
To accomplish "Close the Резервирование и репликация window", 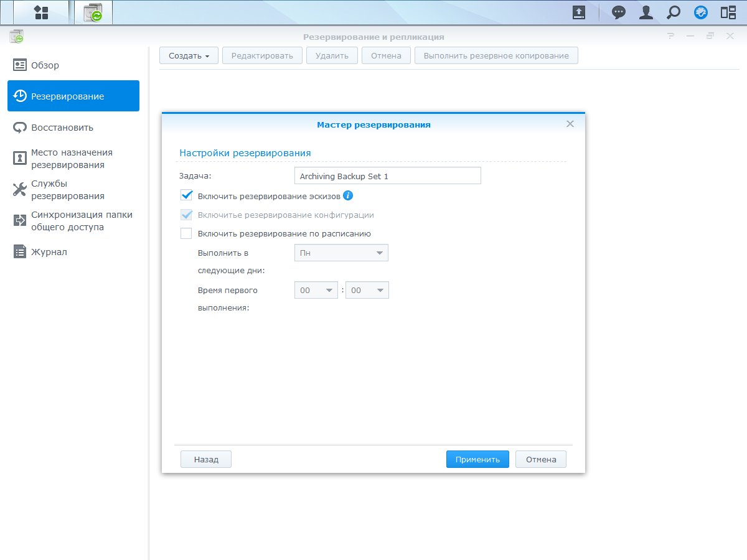I will click(730, 37).
